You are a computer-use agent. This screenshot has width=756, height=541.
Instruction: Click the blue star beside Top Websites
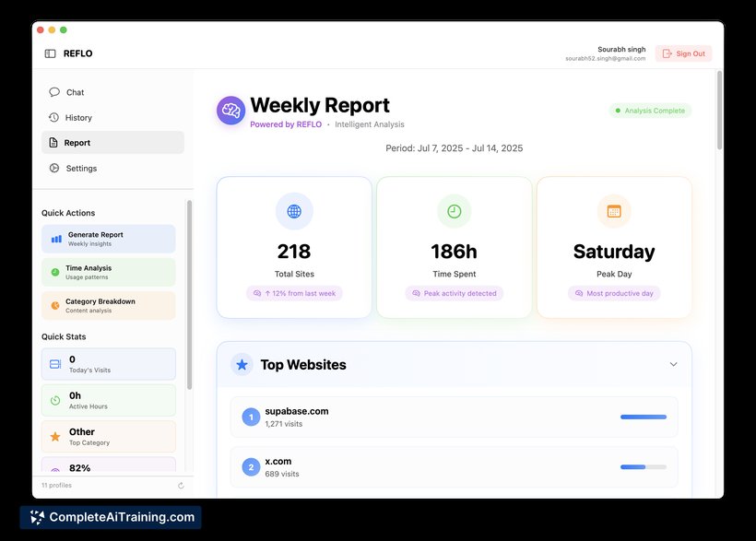(242, 365)
